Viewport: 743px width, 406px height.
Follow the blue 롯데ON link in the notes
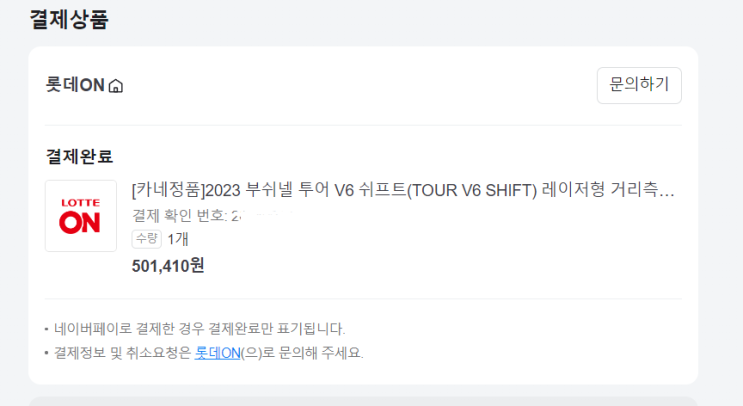coord(218,352)
